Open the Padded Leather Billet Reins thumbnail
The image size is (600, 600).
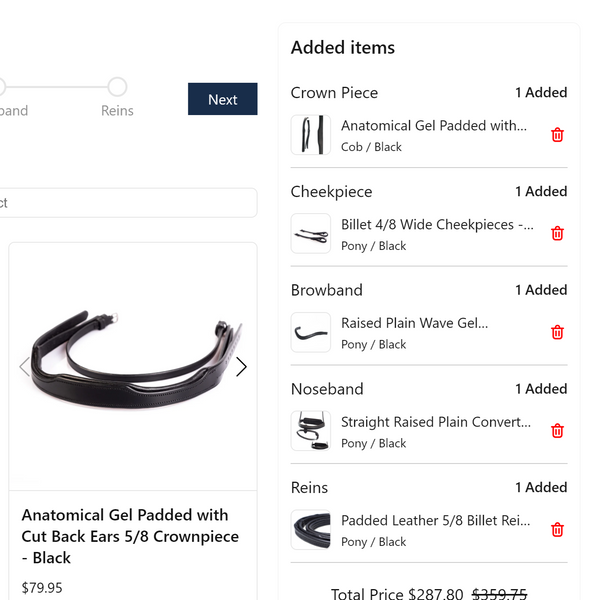click(310, 530)
